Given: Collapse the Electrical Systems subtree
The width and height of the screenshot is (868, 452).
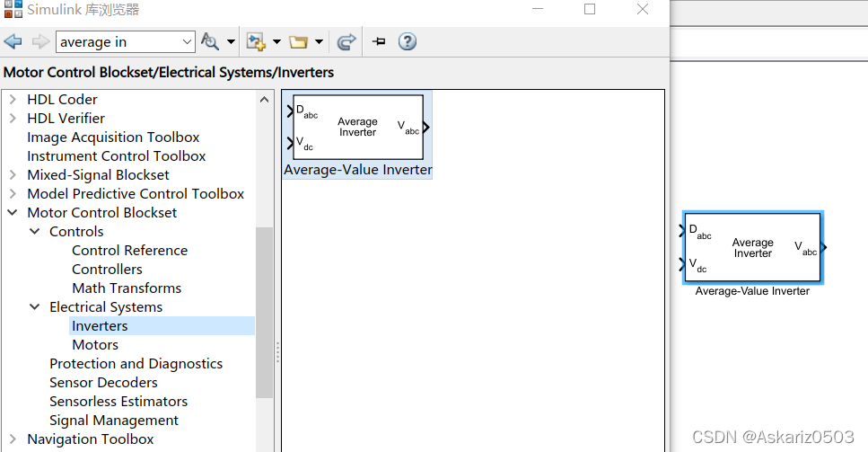Looking at the screenshot, I should click(x=35, y=306).
